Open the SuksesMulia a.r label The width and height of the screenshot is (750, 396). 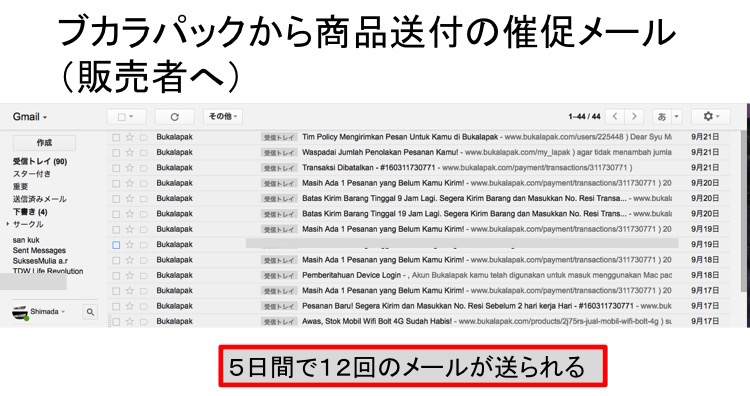click(x=40, y=261)
